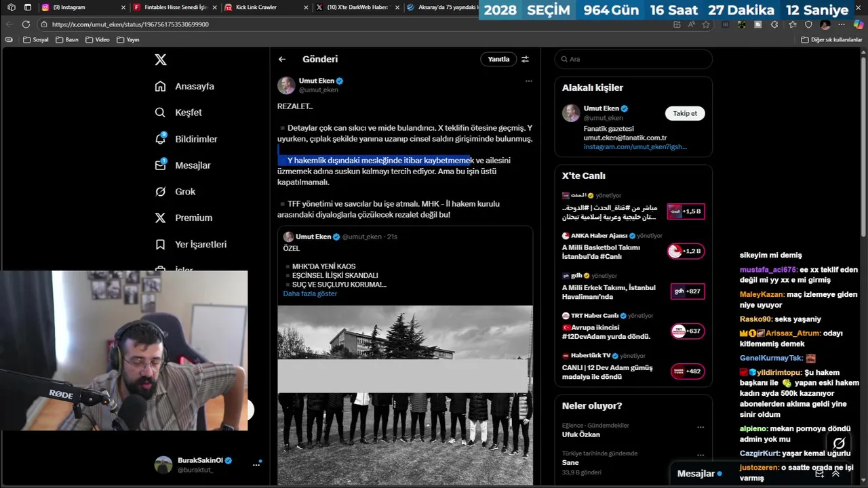Open the favorites list icon

[792, 24]
